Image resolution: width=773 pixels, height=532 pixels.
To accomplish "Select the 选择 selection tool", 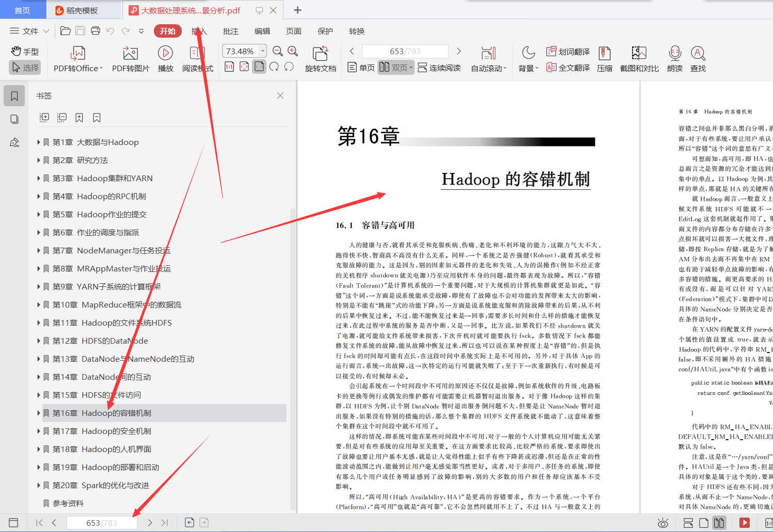I will tap(25, 67).
